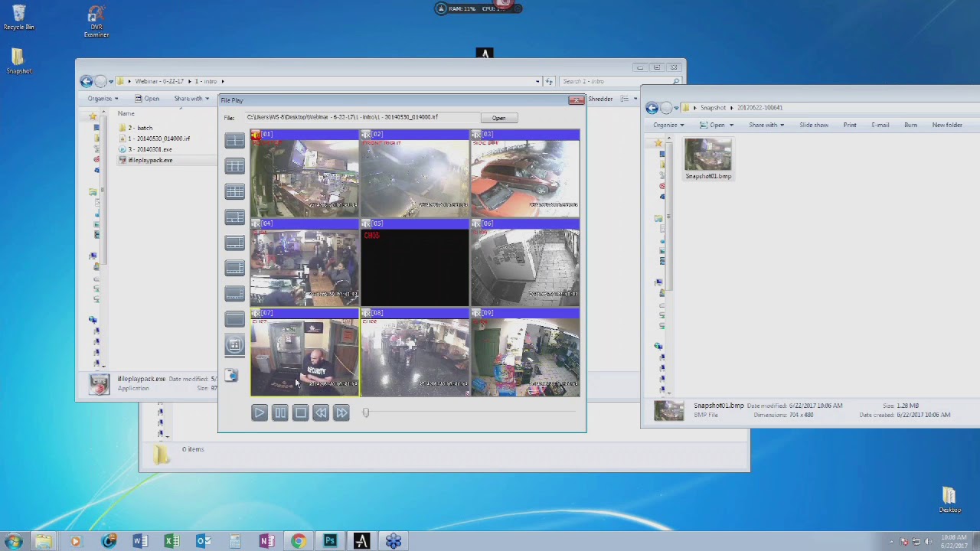
Task: Open Organize dropdown in Snapshot window
Action: [668, 125]
